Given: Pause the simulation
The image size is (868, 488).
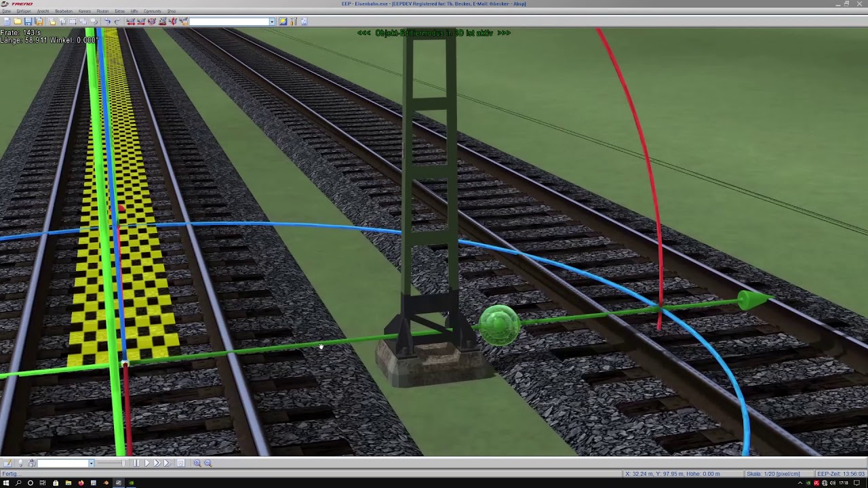Looking at the screenshot, I should (x=136, y=463).
